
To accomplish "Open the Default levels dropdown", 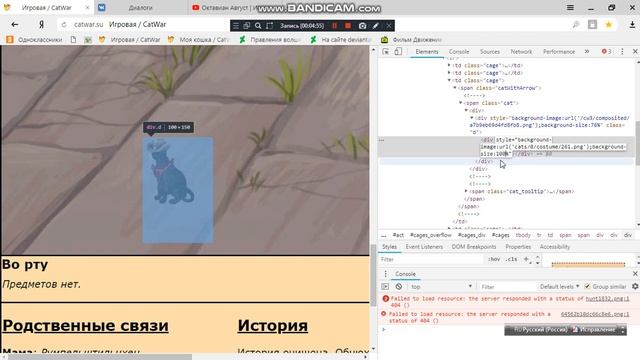I will pyautogui.click(x=559, y=287).
